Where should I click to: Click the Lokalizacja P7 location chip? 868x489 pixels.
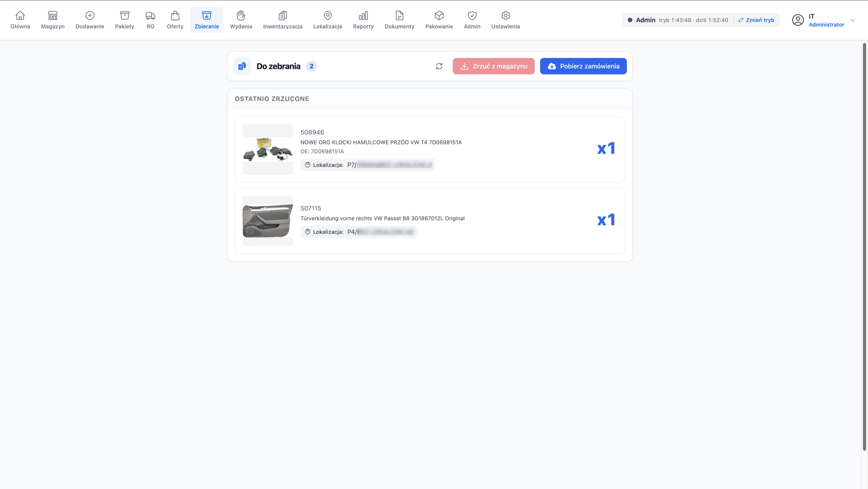click(368, 165)
